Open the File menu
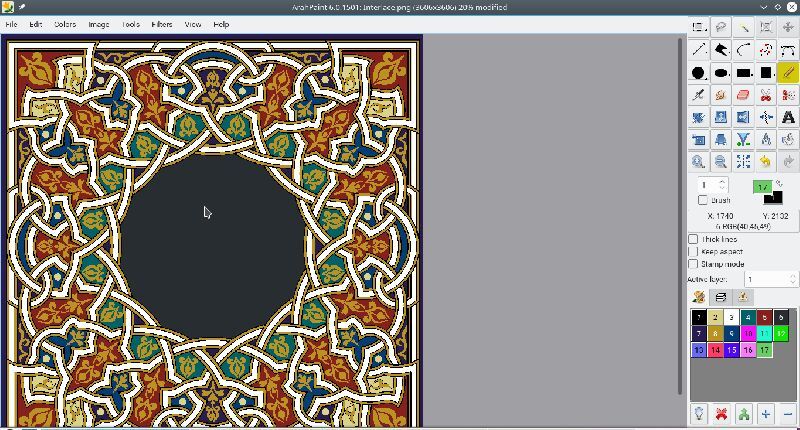 point(11,24)
